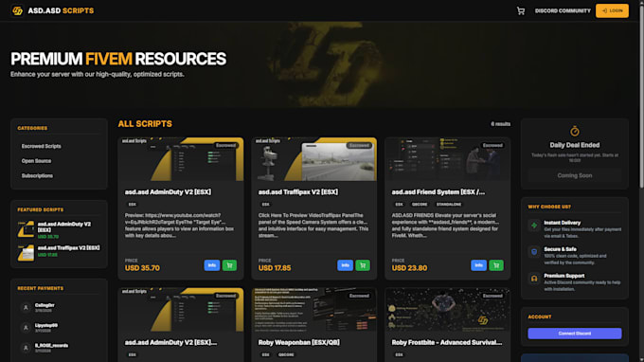Click B_ROSE_records recent payment name

(x=51, y=346)
